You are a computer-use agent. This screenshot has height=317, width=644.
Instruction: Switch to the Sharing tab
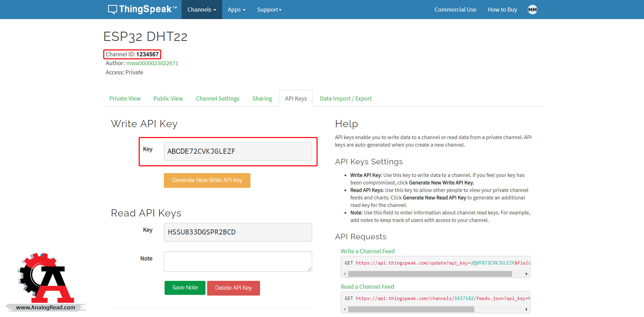(262, 99)
